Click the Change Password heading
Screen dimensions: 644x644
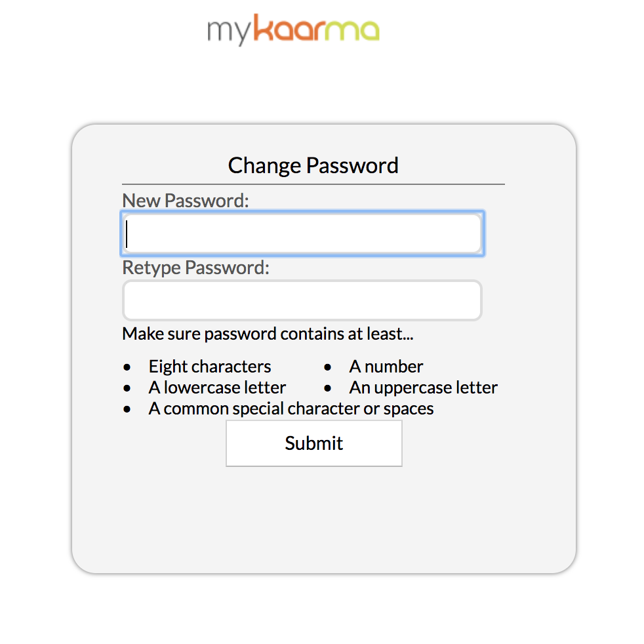pos(313,166)
